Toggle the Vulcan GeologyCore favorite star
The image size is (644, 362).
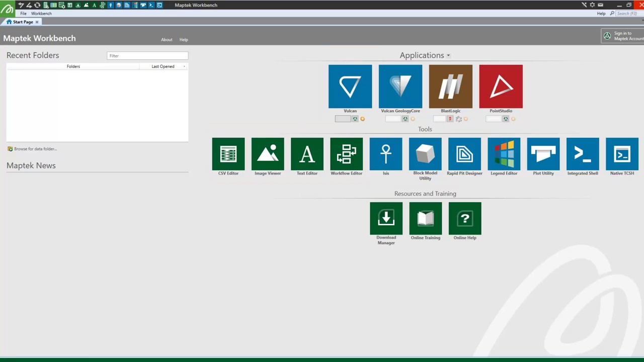413,119
